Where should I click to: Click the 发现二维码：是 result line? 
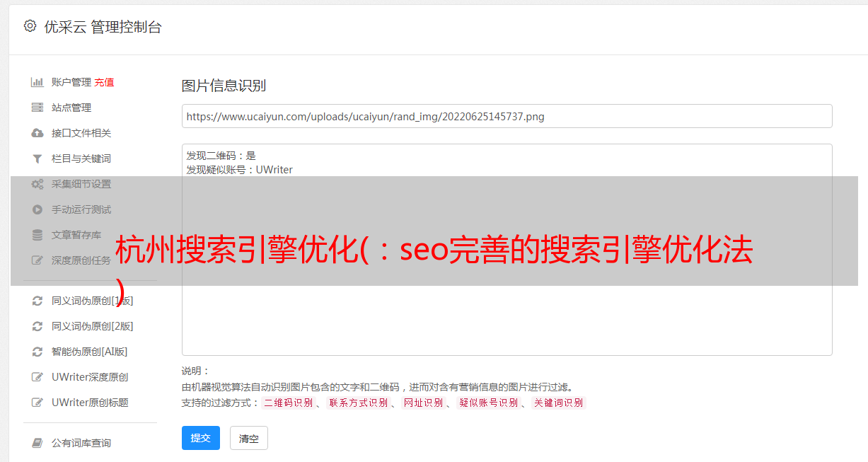[221, 156]
